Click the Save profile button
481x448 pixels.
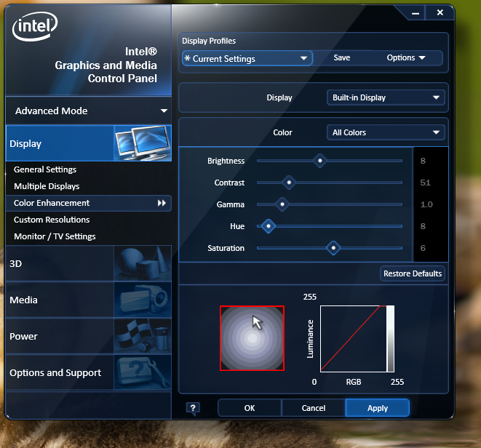(x=342, y=57)
